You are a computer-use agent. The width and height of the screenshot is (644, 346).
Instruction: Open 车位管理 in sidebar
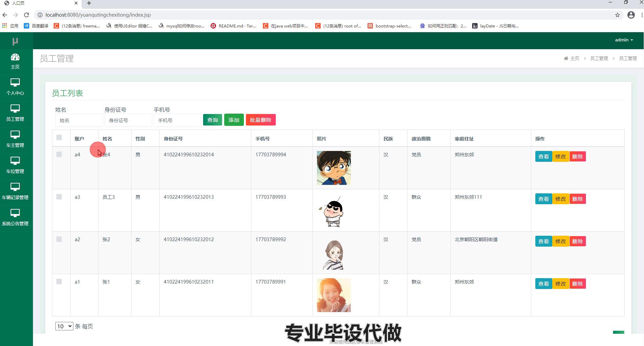coord(15,166)
